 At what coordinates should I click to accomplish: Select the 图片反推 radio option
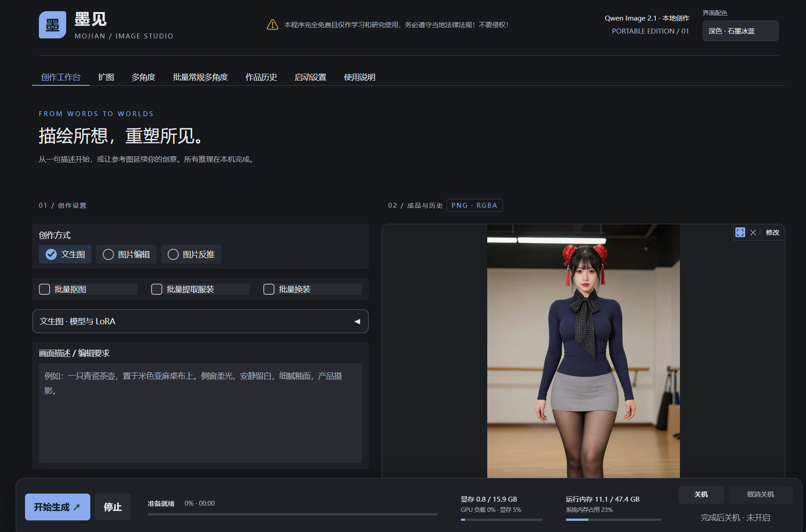coord(191,254)
